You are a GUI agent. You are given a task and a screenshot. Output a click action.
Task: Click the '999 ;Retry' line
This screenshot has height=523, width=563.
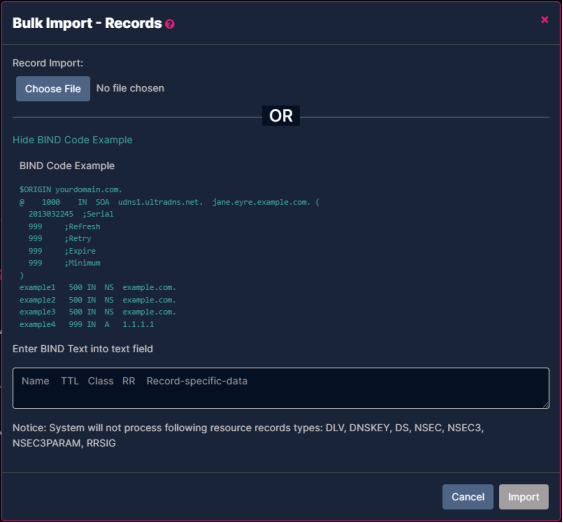(x=60, y=238)
